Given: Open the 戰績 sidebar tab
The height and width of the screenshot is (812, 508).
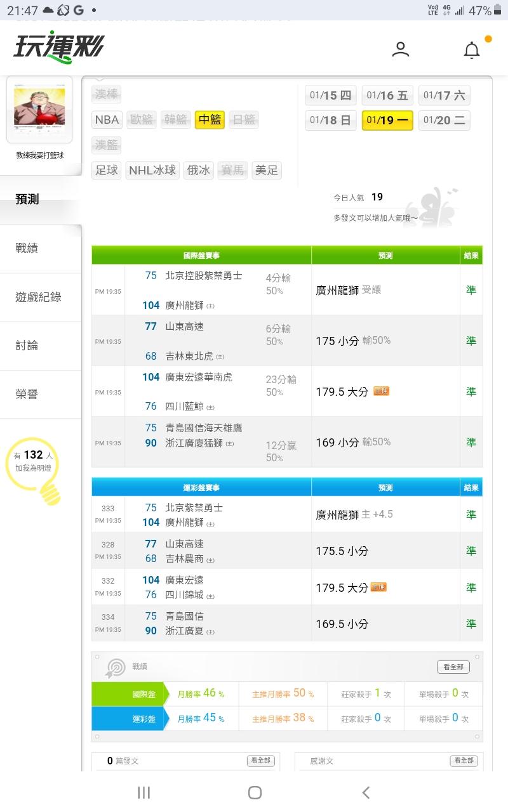Looking at the screenshot, I should click(x=27, y=248).
